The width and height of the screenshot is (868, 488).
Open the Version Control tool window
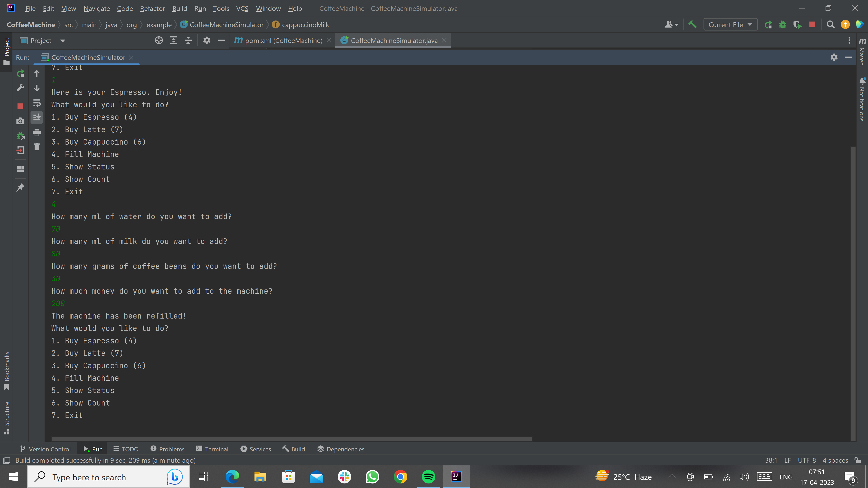pyautogui.click(x=45, y=449)
